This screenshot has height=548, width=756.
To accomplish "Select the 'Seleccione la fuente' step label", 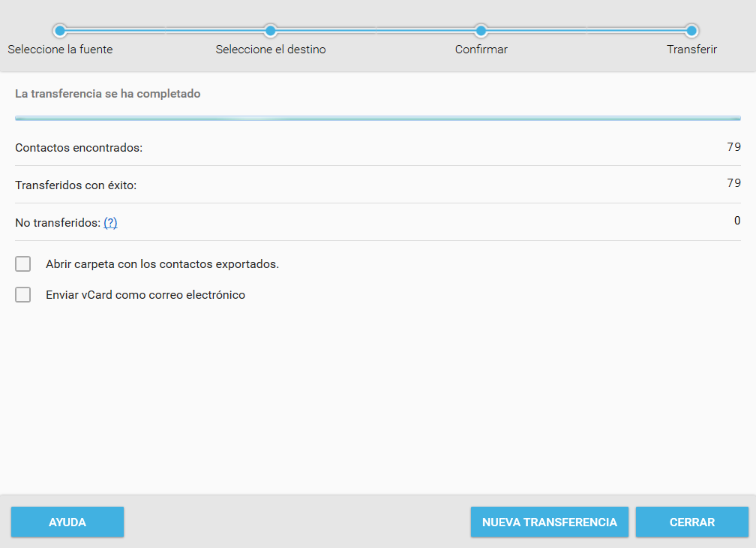I will click(60, 50).
